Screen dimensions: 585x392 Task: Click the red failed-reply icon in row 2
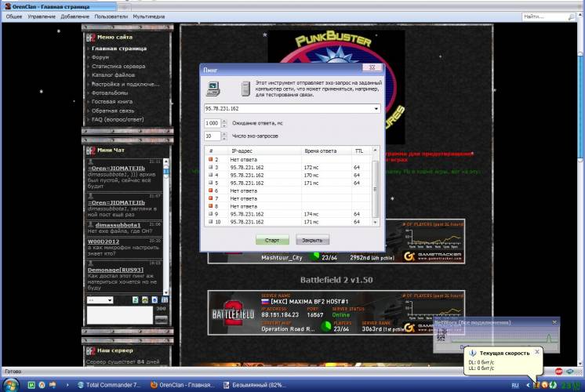(x=210, y=159)
